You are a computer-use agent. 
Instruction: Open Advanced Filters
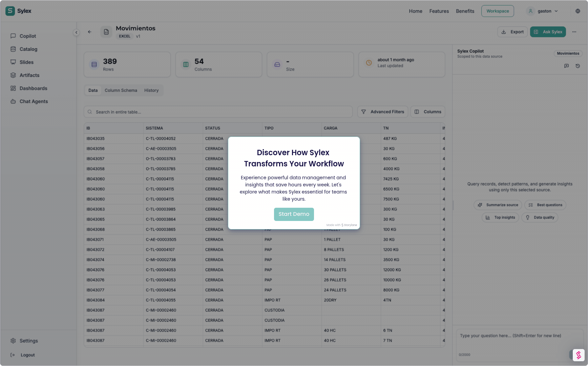pos(382,112)
